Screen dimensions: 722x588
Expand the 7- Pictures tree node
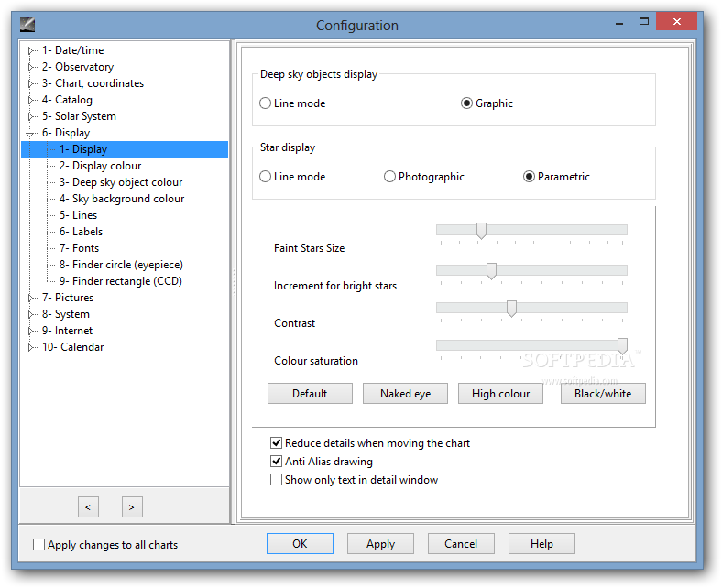pyautogui.click(x=31, y=298)
